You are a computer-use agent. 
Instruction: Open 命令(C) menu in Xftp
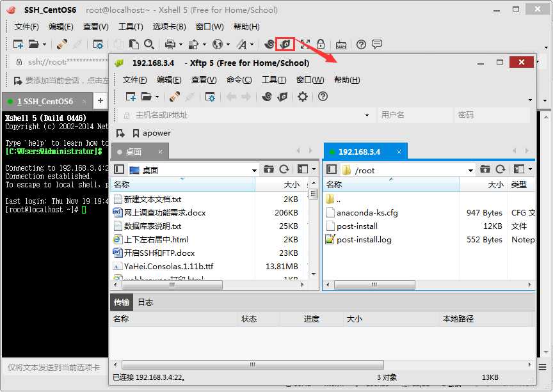(x=239, y=80)
